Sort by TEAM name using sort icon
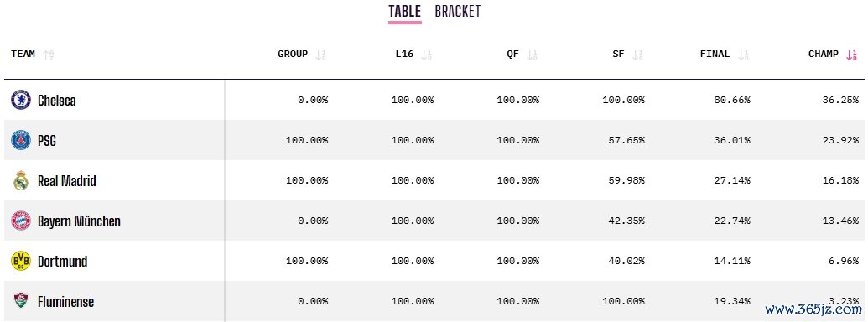This screenshot has width=868, height=322. click(48, 55)
